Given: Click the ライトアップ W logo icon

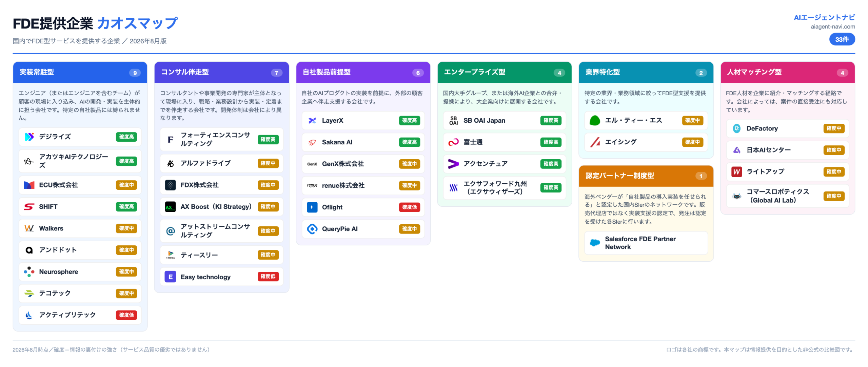Looking at the screenshot, I should pos(737,172).
